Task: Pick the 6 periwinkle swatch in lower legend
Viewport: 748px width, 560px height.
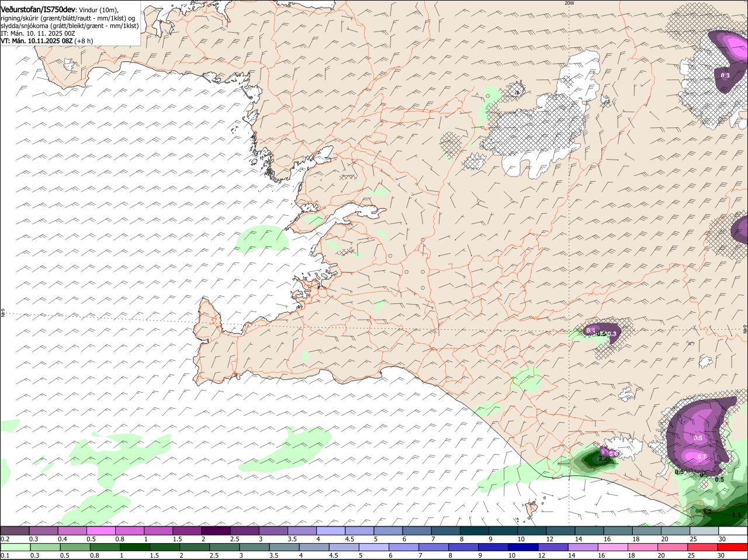Action: point(403,547)
